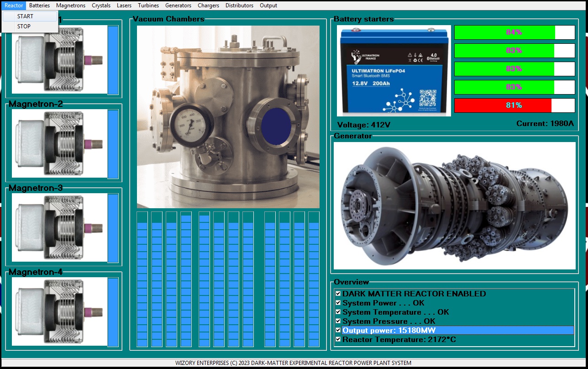Toggle Output power 15180MW checkbox
The height and width of the screenshot is (369, 588).
coord(338,330)
